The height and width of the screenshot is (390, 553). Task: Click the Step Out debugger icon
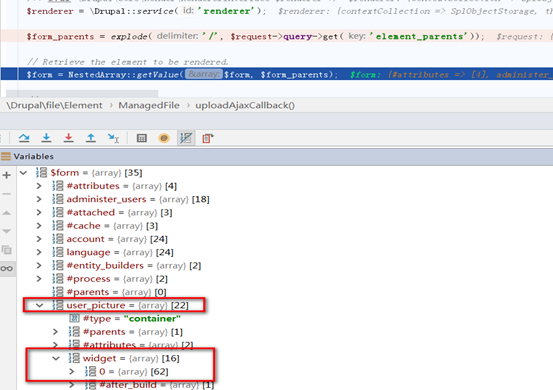point(91,138)
